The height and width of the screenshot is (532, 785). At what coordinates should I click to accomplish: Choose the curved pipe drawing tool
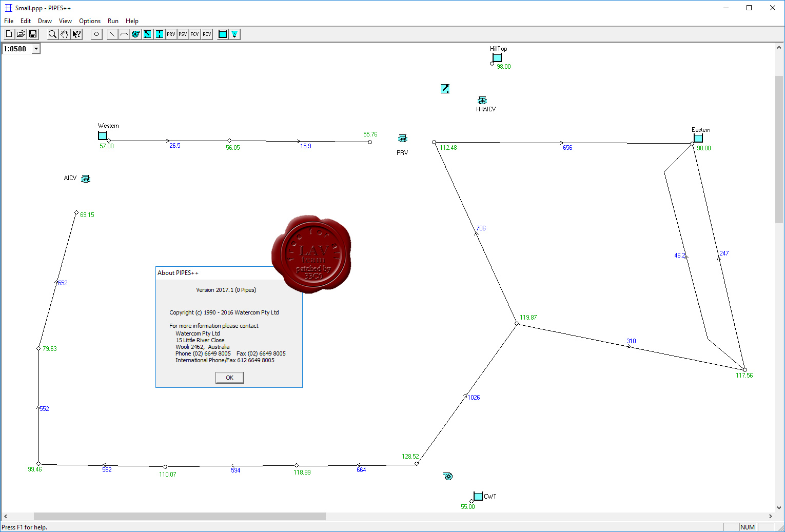(124, 34)
